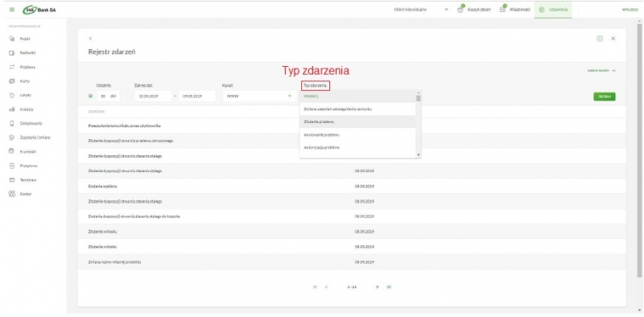644x317 pixels.
Task: Select the Zakres dat radio button
Action: (x=129, y=97)
